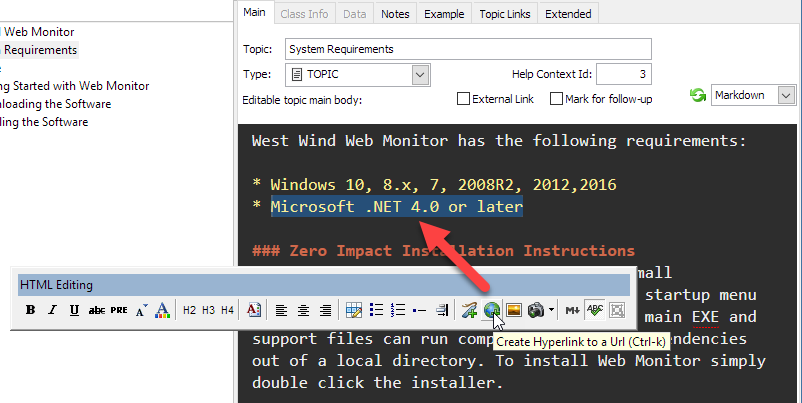802x403 pixels.
Task: Switch to the Extended tab
Action: (568, 14)
